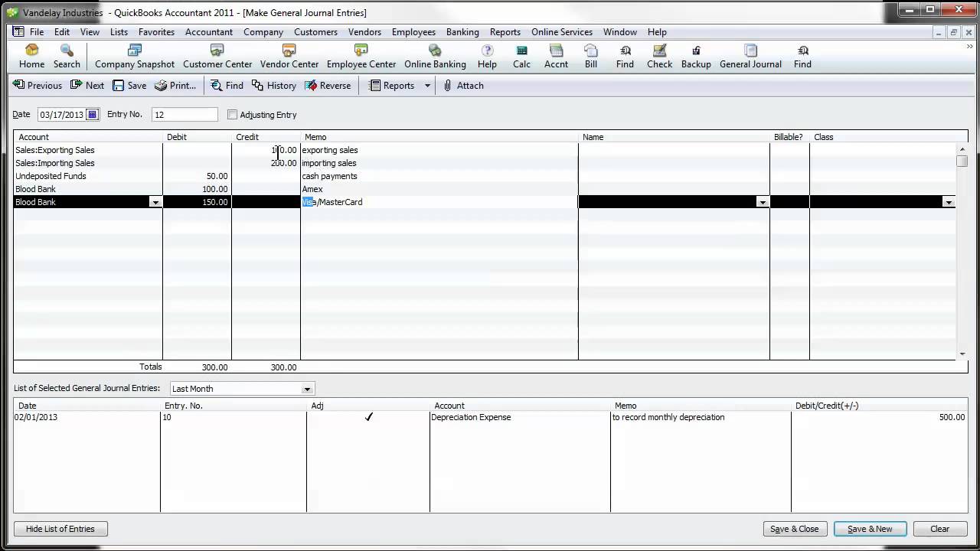Open the Home icon in the toolbar
The width and height of the screenshot is (980, 551).
pyautogui.click(x=31, y=57)
